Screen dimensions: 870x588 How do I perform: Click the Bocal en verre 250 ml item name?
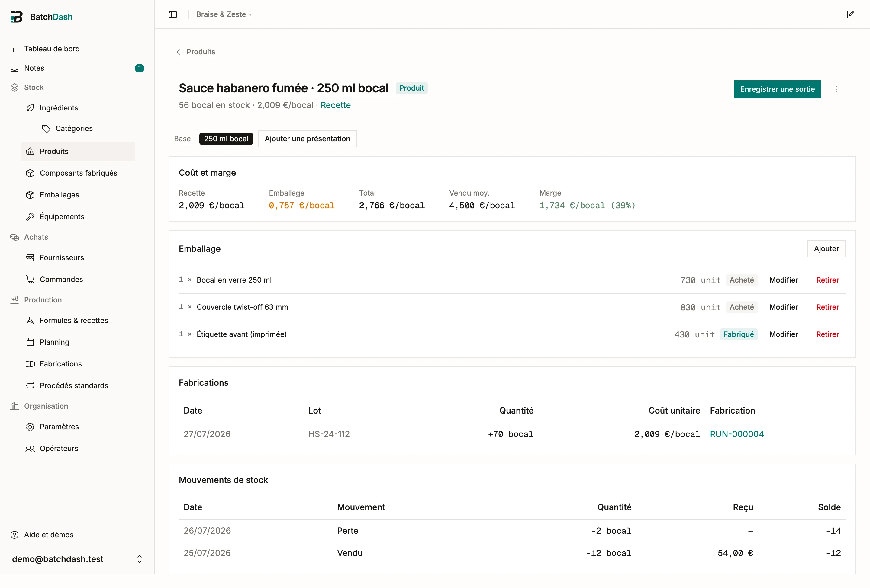pos(234,280)
